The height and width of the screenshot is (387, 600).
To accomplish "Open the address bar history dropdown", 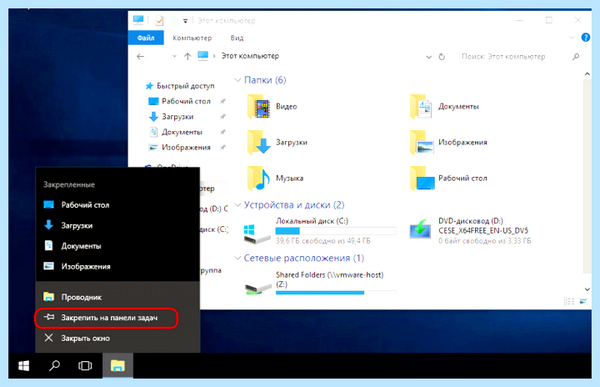I will click(x=429, y=57).
